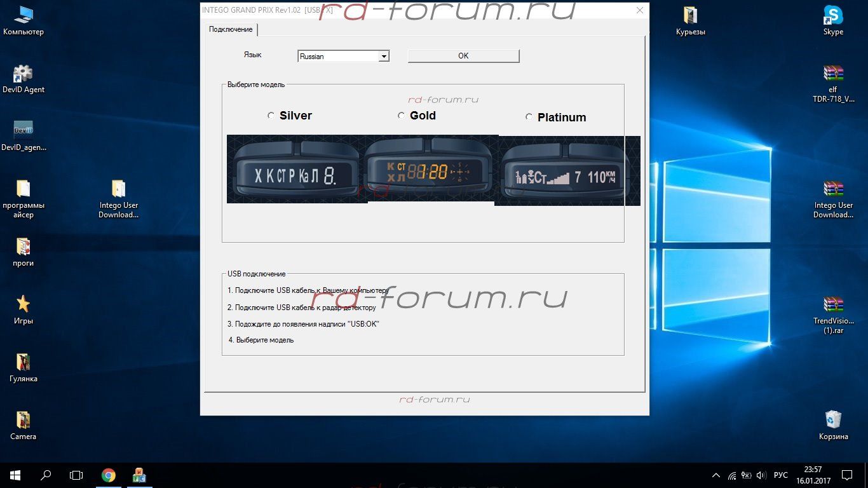
Task: Click the 'USB:OK' waiting instruction text
Action: [304, 324]
